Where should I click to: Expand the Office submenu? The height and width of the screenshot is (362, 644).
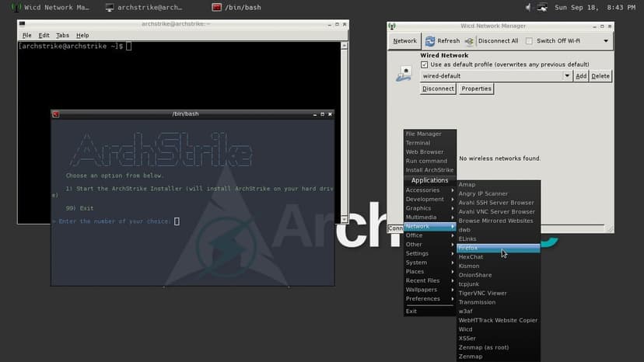click(x=430, y=235)
